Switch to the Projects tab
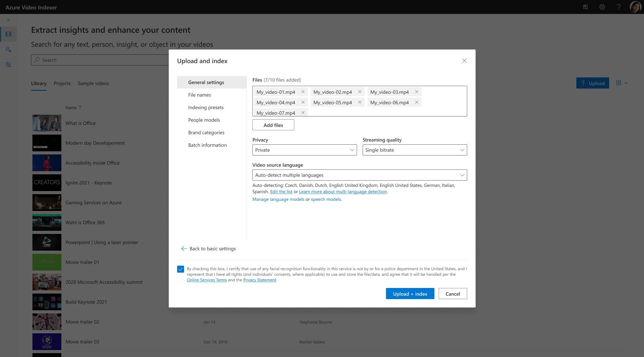Screen dimensions: 644x357 [62, 83]
